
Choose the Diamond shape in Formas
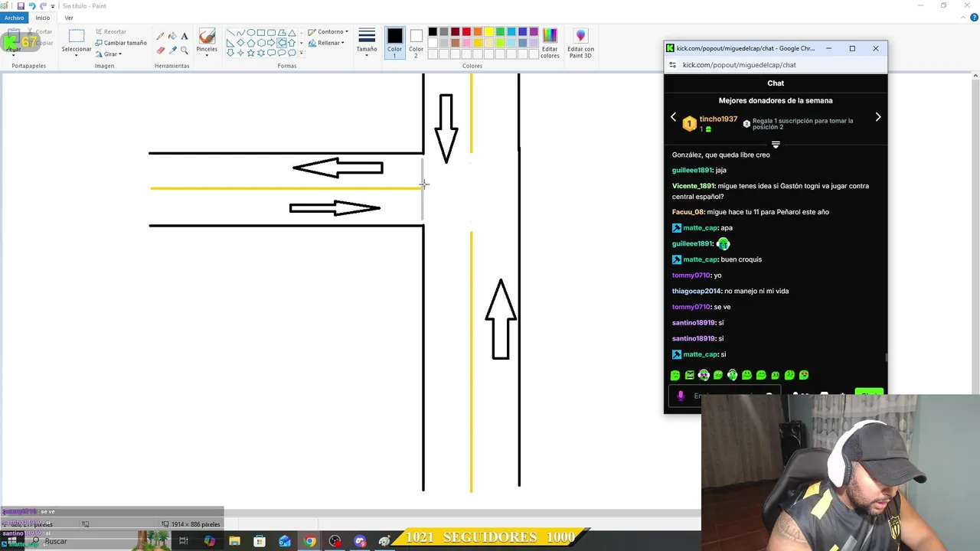click(240, 43)
